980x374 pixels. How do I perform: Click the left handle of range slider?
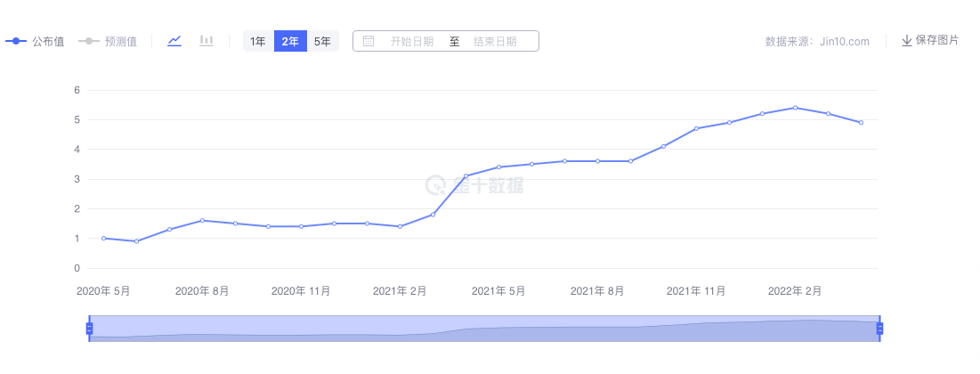click(89, 329)
